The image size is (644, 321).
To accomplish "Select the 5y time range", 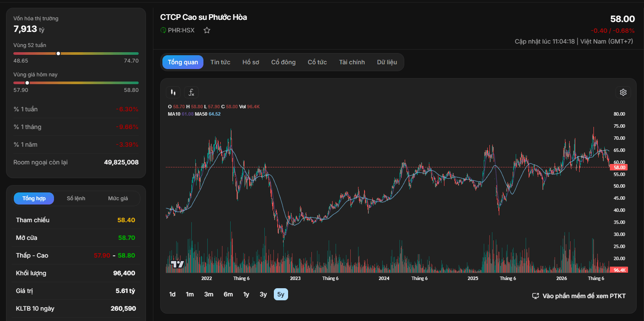I will 281,294.
